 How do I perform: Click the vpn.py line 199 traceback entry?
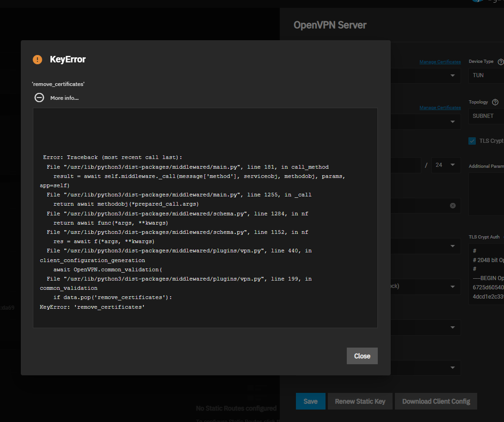click(x=179, y=279)
